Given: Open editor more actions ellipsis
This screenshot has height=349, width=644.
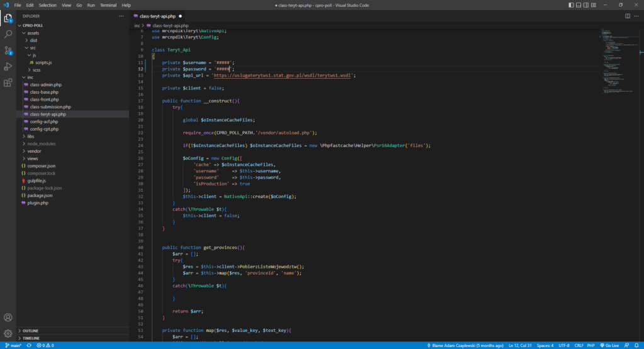Looking at the screenshot, I should [x=636, y=16].
